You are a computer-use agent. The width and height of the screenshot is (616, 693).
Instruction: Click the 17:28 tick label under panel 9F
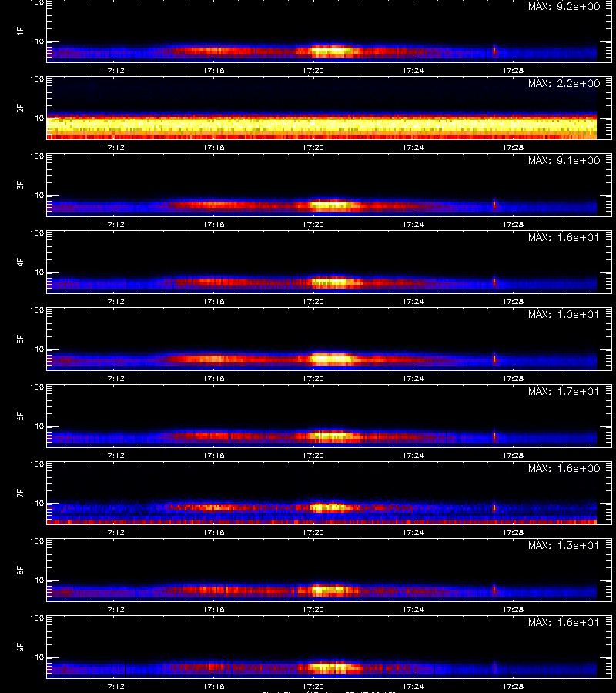tap(513, 686)
